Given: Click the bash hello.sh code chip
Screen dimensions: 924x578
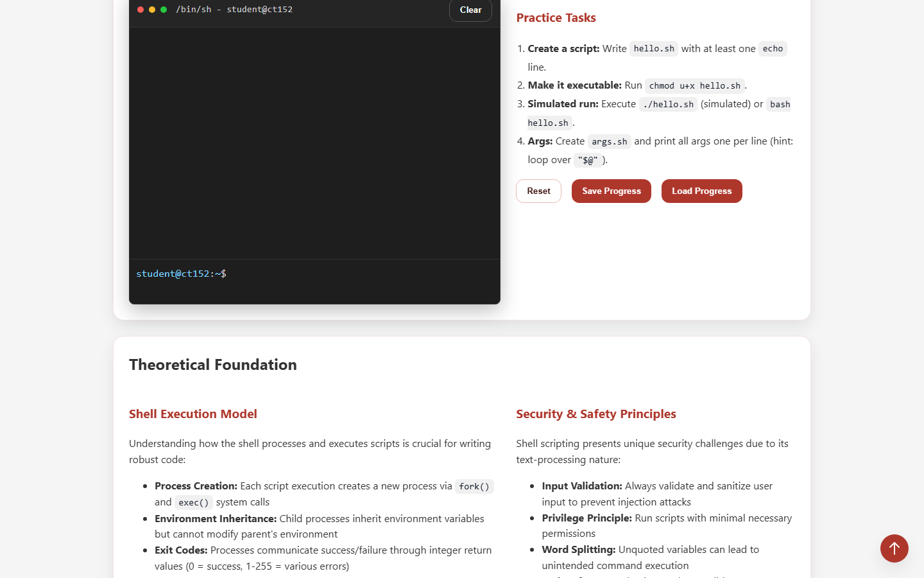Looking at the screenshot, I should point(779,104).
